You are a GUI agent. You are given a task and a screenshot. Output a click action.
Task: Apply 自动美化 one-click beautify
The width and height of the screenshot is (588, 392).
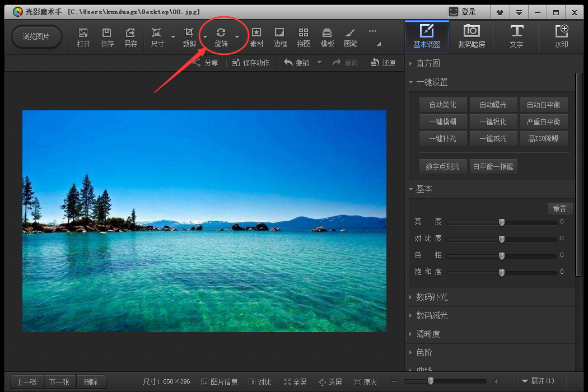(x=442, y=105)
